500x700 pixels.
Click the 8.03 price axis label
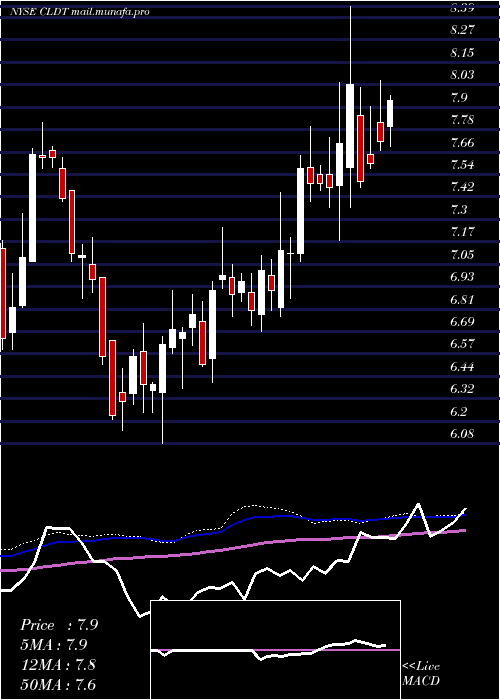click(x=462, y=75)
